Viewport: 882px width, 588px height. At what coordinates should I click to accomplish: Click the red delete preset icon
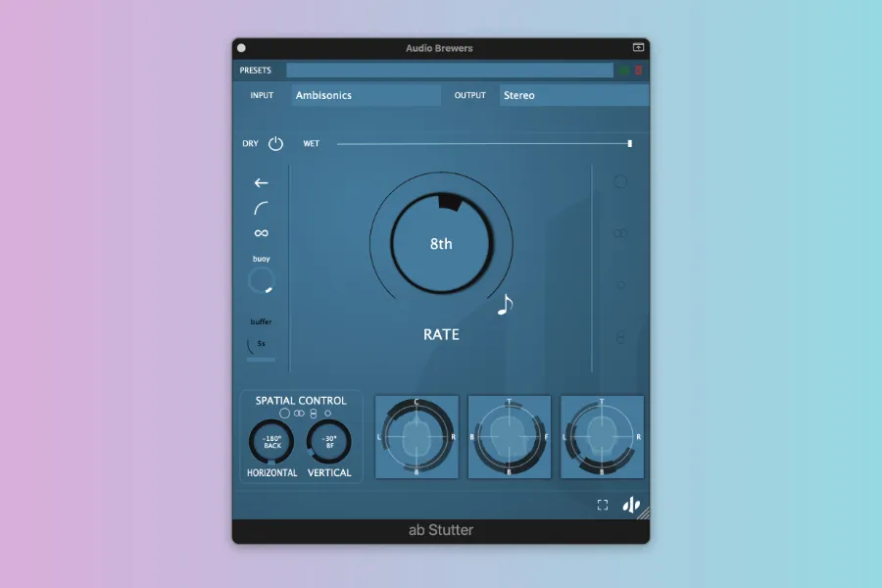638,71
